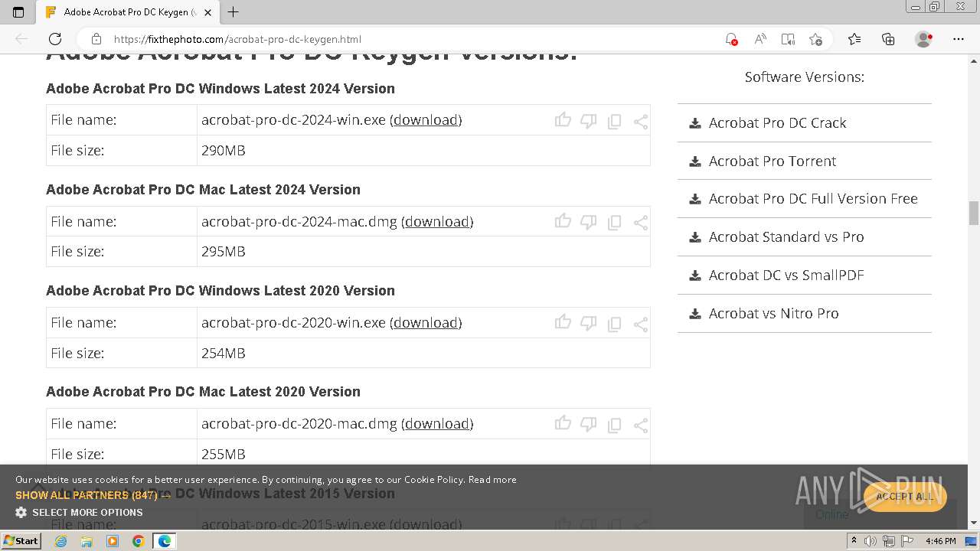Open the Favorites list icon
The image size is (980, 551).
[x=854, y=39]
